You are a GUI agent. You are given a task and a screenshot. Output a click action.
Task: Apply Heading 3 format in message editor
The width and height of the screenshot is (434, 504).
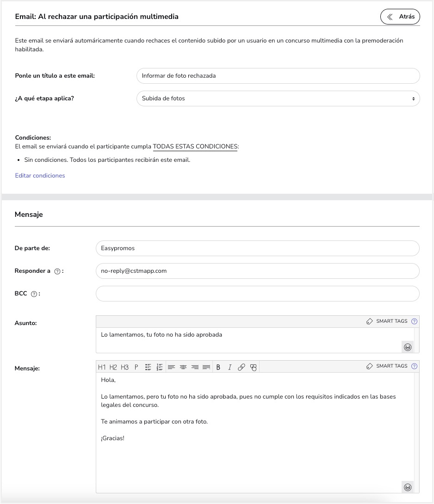(x=124, y=367)
